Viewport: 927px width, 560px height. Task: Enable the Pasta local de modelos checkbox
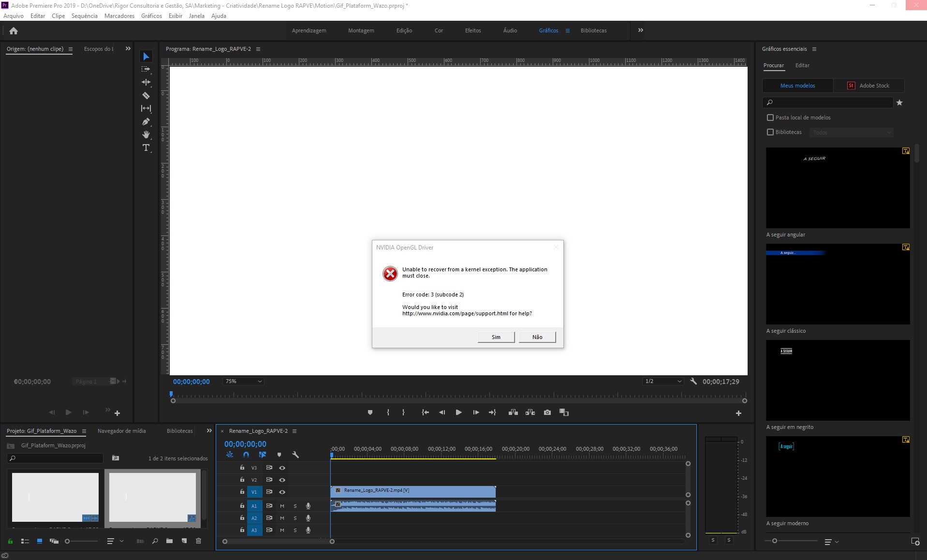tap(770, 118)
